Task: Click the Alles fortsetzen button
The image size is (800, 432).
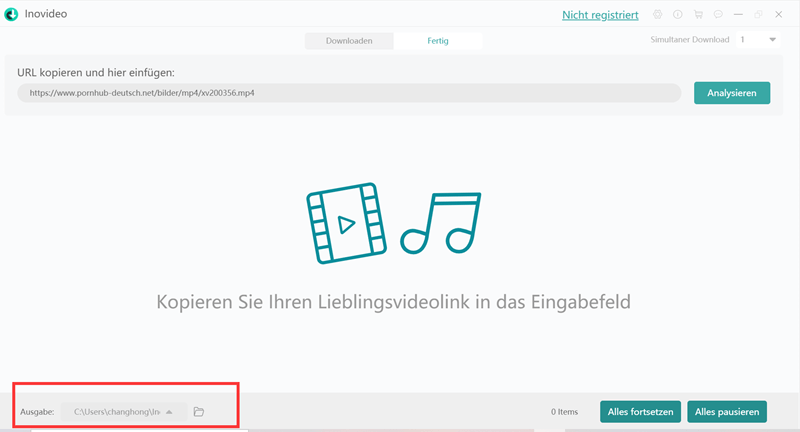Action: (x=641, y=411)
